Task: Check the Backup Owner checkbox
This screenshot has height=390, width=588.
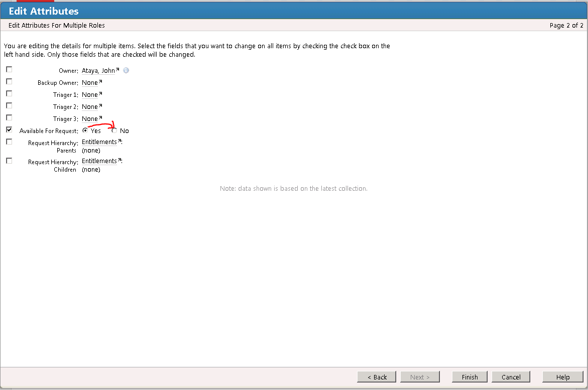Action: (9, 81)
